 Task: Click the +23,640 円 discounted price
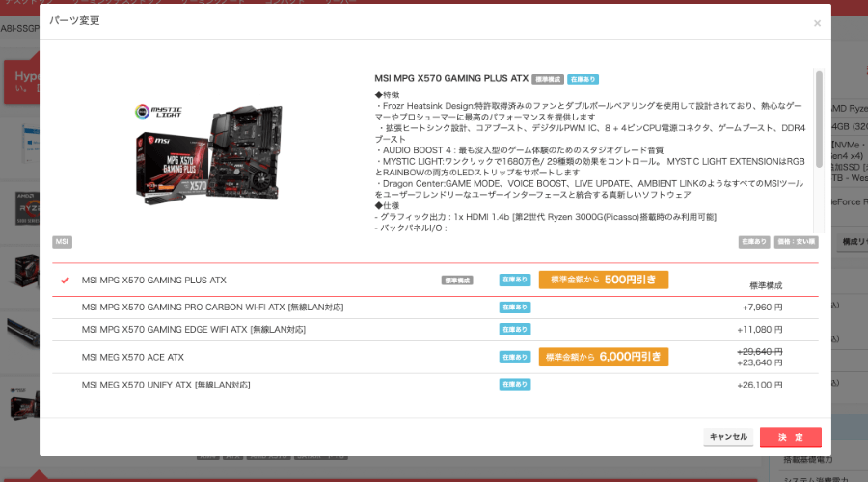point(760,363)
